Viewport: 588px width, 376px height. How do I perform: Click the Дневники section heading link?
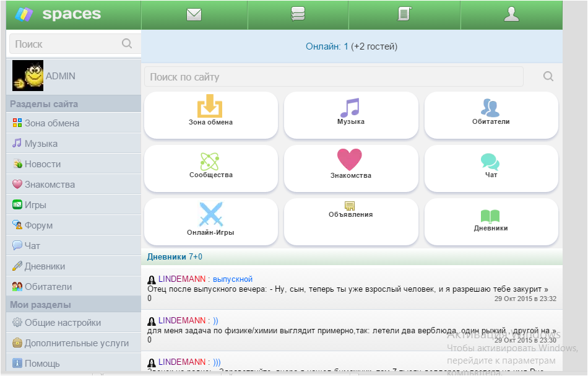tap(166, 256)
